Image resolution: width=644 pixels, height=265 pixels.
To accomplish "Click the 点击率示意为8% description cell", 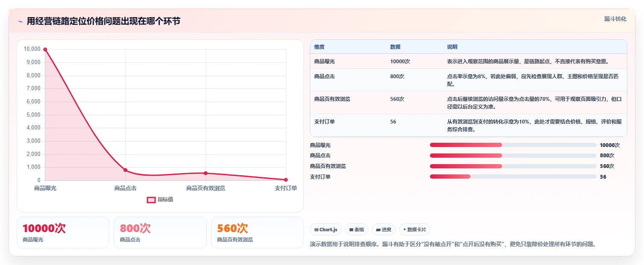I will [x=535, y=80].
